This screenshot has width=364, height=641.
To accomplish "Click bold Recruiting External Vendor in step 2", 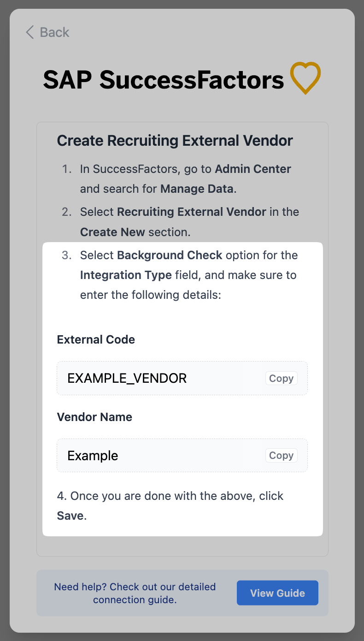I will [191, 212].
